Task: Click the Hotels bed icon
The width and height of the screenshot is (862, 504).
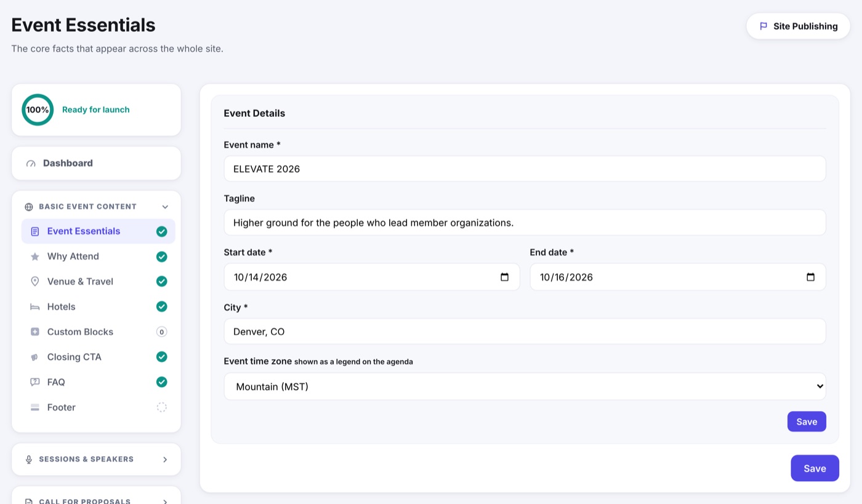Action: click(35, 307)
